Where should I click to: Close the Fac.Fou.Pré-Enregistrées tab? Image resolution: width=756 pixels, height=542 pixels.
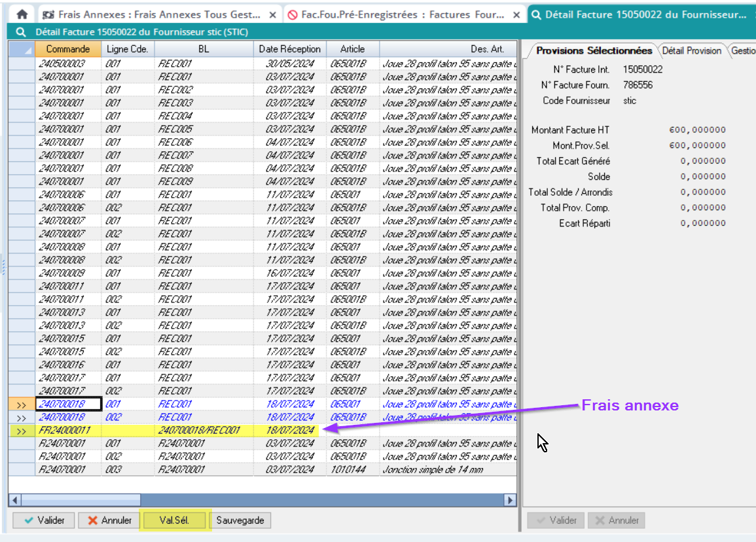click(516, 14)
